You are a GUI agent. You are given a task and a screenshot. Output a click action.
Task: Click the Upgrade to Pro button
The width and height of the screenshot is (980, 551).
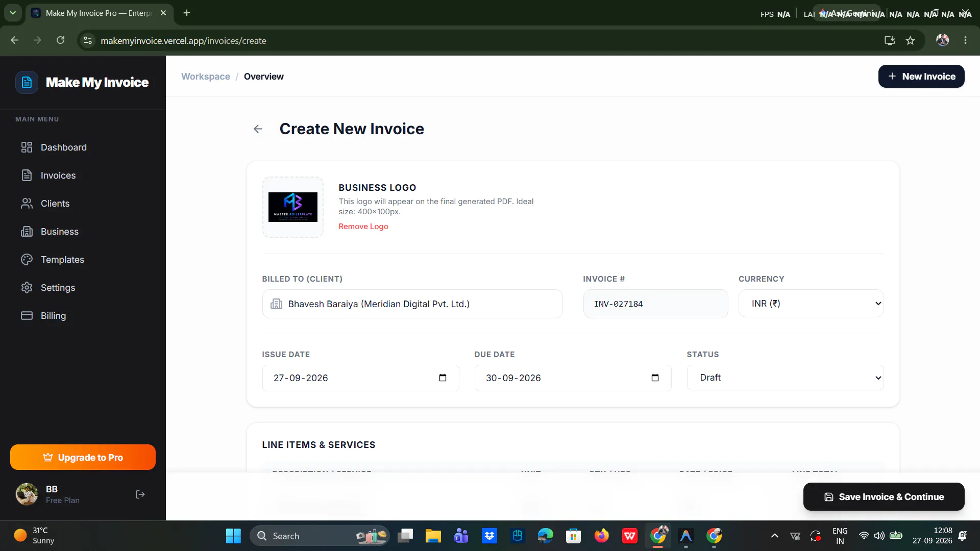click(x=83, y=457)
